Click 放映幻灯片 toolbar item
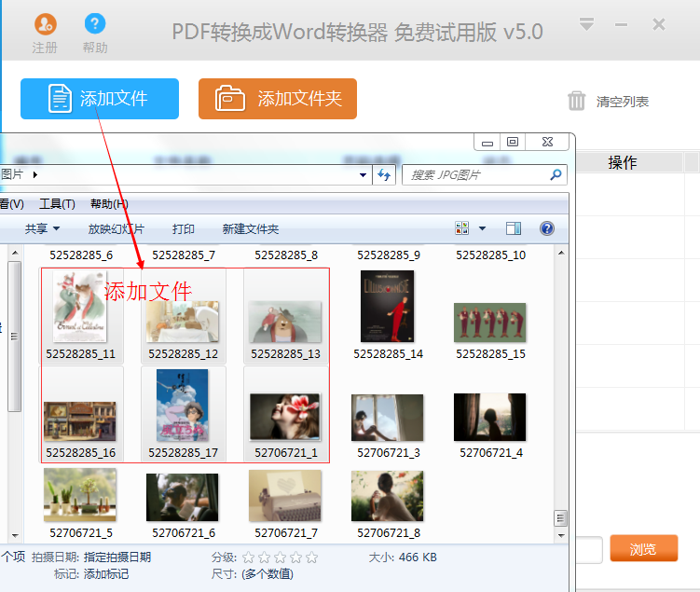This screenshot has width=700, height=592. pyautogui.click(x=117, y=229)
